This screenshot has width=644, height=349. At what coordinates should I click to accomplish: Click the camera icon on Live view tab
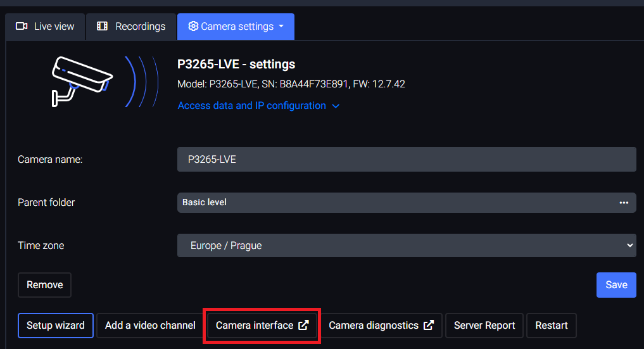click(x=22, y=27)
